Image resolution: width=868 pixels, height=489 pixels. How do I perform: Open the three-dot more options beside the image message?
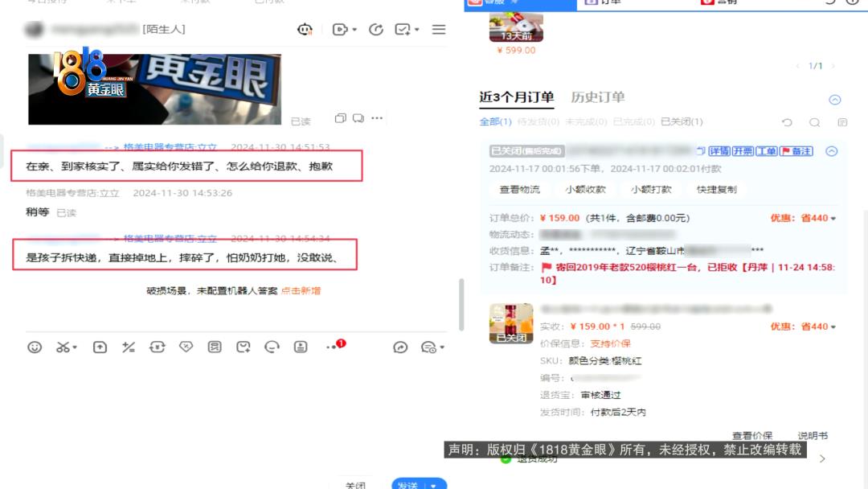point(377,118)
